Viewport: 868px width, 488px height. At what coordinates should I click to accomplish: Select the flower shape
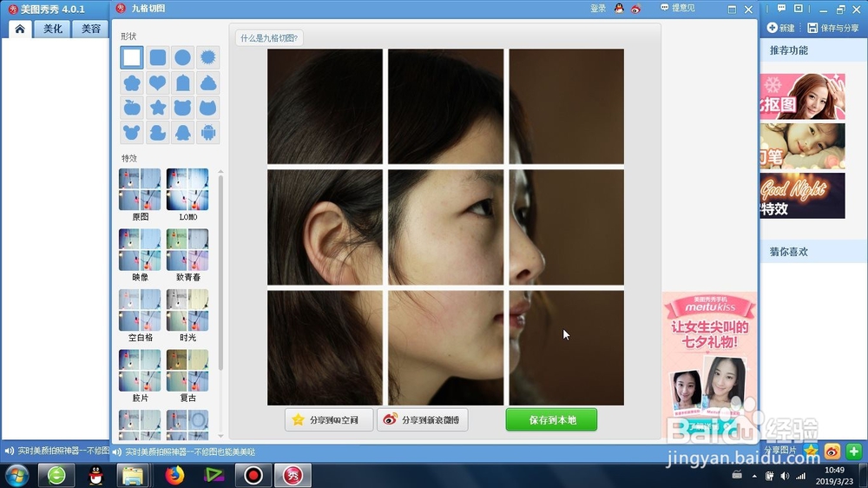(132, 83)
